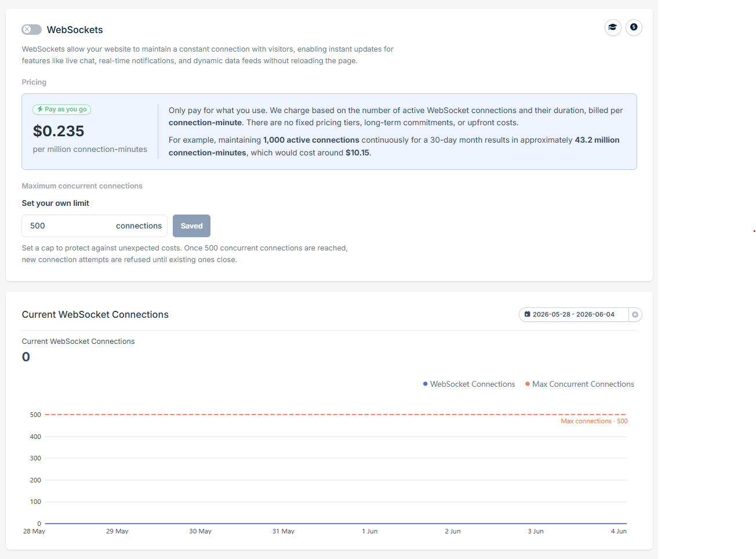Toggle the WebSockets switch on

(x=31, y=30)
